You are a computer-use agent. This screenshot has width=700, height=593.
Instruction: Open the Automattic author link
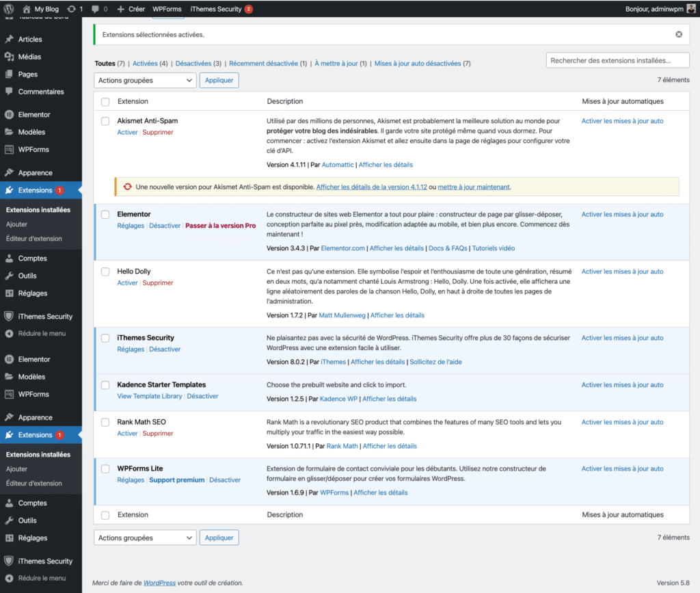click(338, 165)
